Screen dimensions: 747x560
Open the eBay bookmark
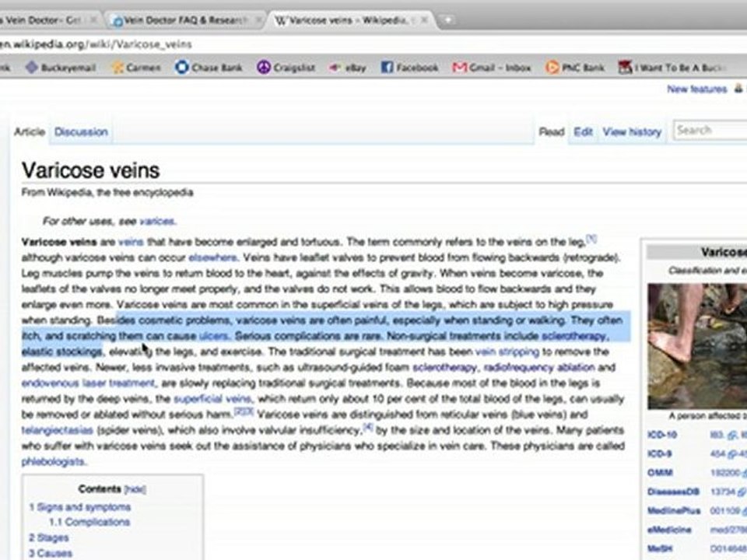point(348,68)
